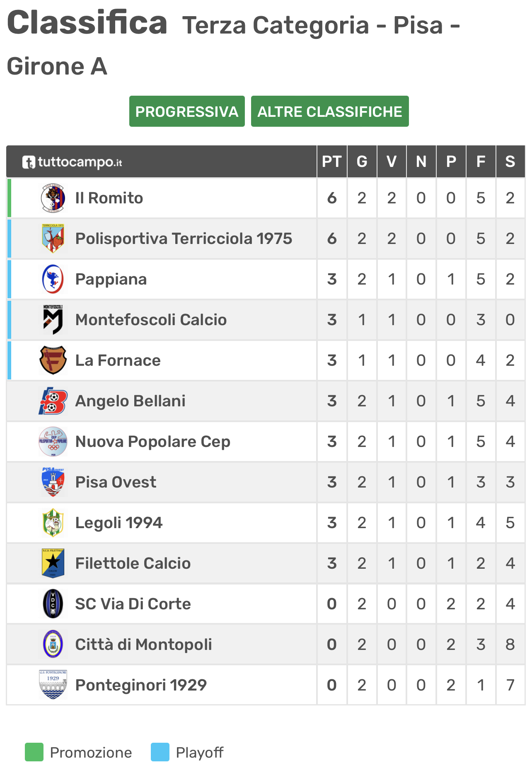Open the Filettole Calcio star logo
The width and height of the screenshot is (532, 780).
pos(53,563)
